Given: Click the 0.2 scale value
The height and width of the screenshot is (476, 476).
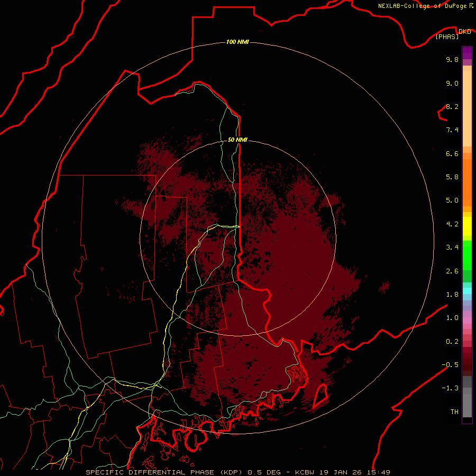Looking at the screenshot, I should 452,342.
